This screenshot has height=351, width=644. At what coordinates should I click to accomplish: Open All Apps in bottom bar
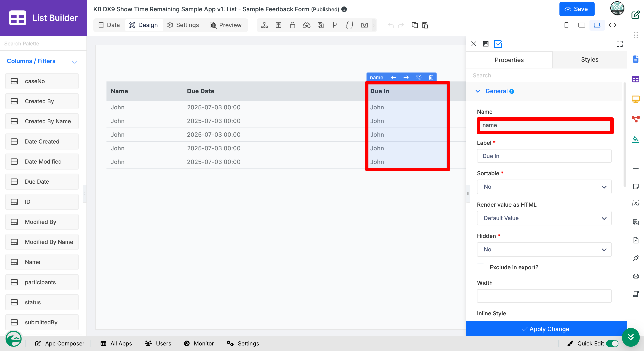[x=116, y=344]
